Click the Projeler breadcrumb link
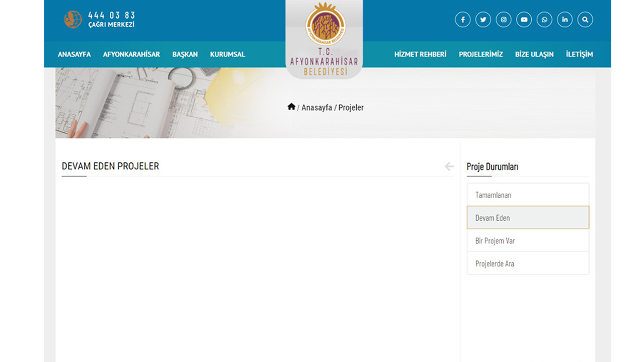Screen dimensions: 644x362 351,108
